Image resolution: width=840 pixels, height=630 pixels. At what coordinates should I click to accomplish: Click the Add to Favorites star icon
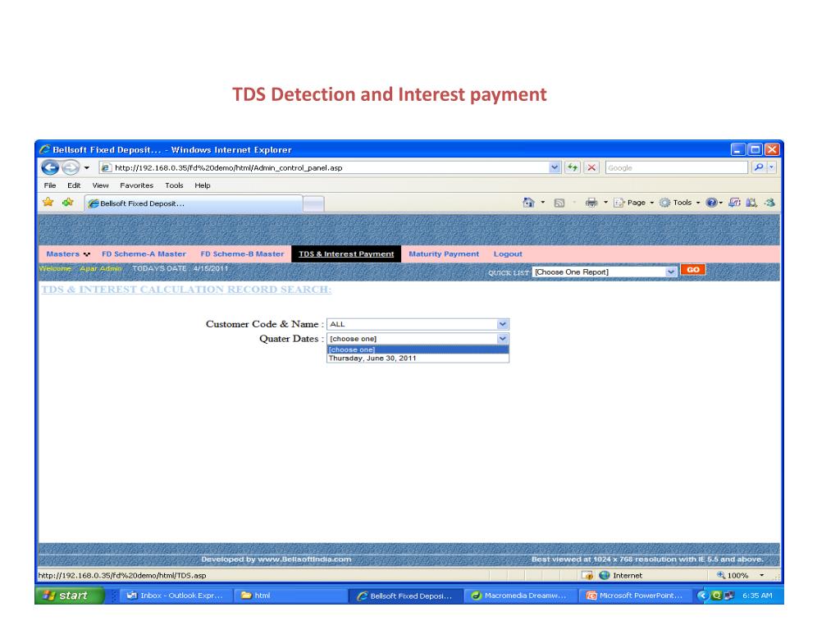pos(68,203)
